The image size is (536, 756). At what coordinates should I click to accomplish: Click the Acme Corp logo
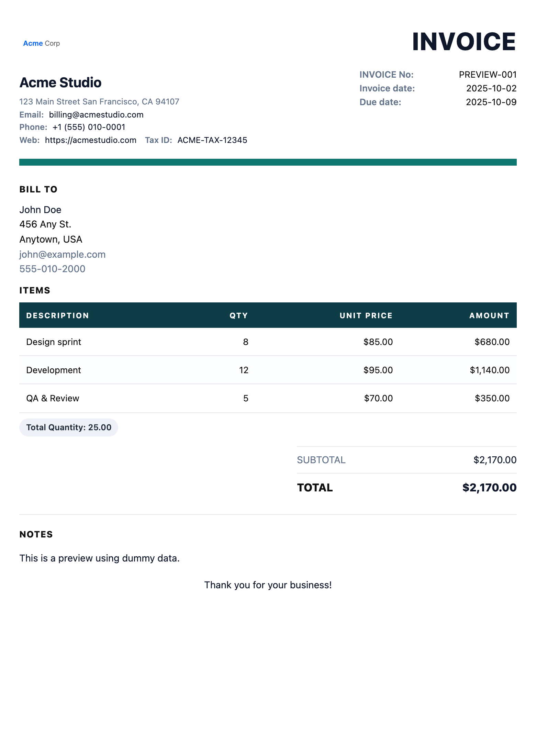[x=42, y=43]
